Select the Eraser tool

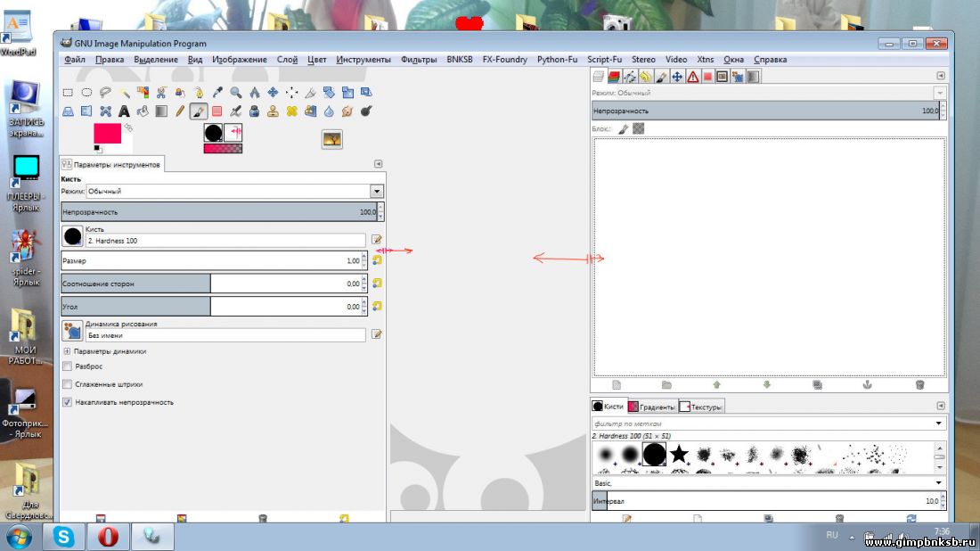[216, 111]
